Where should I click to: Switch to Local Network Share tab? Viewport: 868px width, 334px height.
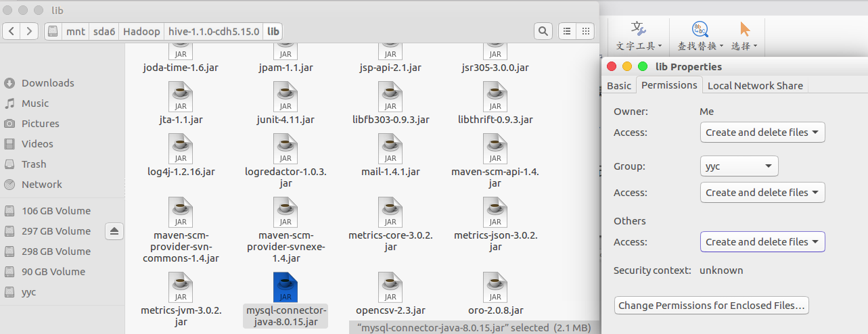point(755,86)
